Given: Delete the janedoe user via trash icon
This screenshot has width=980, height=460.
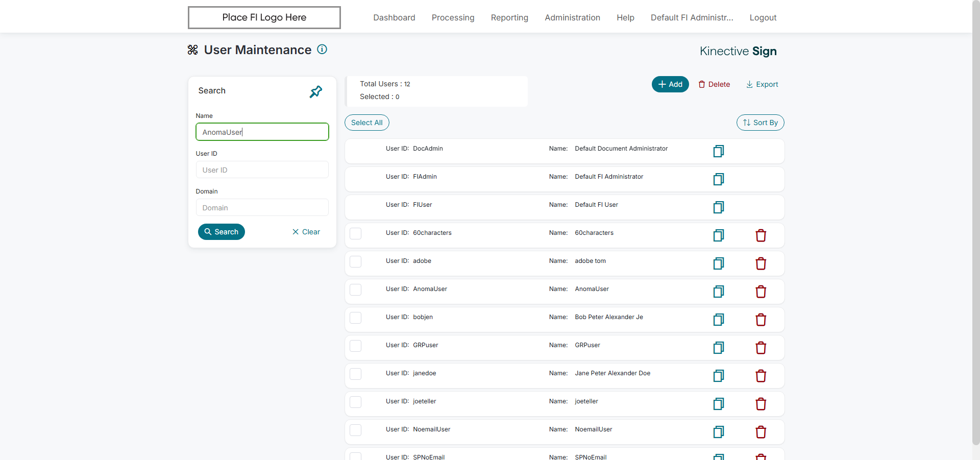Looking at the screenshot, I should tap(761, 376).
